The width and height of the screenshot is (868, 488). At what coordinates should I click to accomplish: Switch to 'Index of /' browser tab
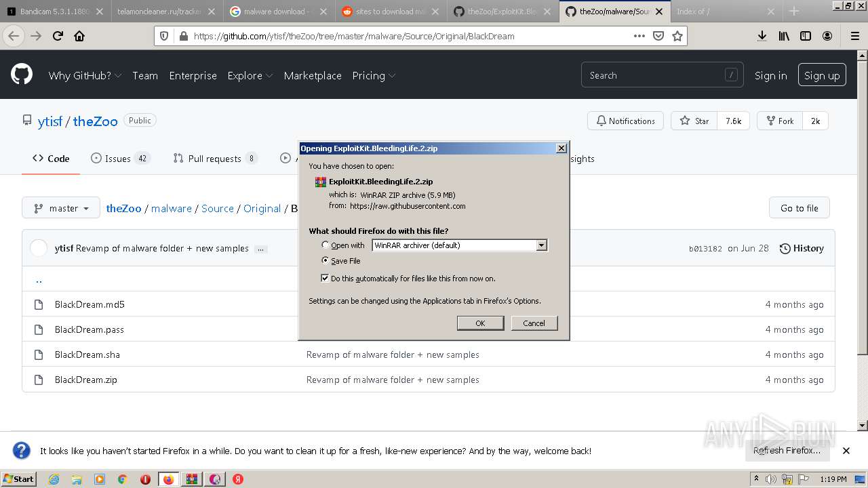[x=726, y=12]
